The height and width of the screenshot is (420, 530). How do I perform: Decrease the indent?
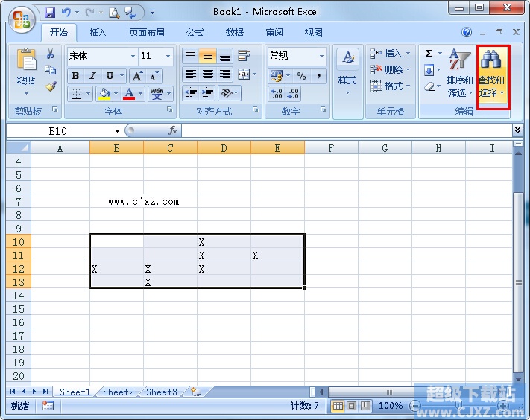[192, 92]
